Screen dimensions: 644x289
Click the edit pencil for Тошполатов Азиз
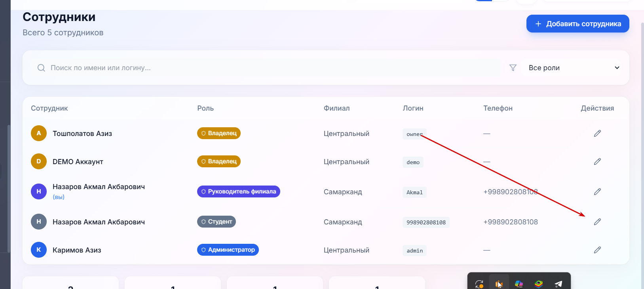[597, 134]
